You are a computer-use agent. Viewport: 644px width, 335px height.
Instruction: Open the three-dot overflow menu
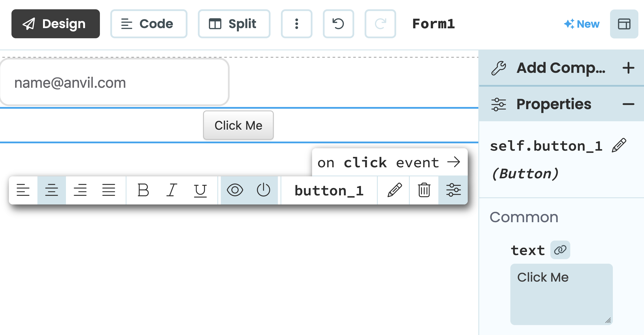coord(296,24)
